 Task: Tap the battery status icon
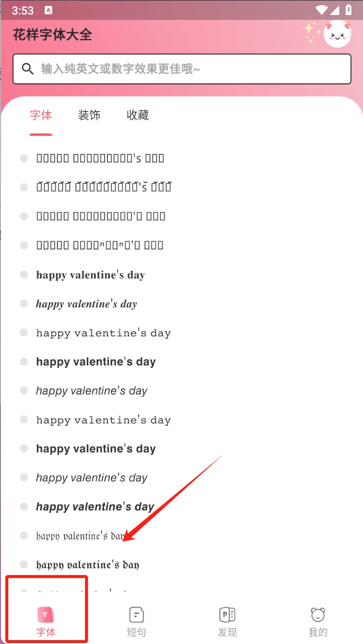(x=348, y=10)
